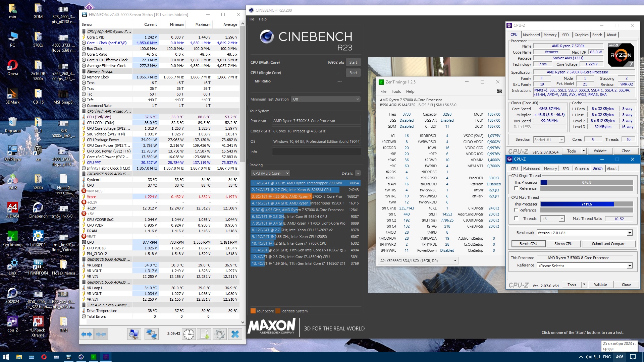Start the Cinebench CPU (Multi Core) test
This screenshot has height=362, width=644.
(x=353, y=62)
